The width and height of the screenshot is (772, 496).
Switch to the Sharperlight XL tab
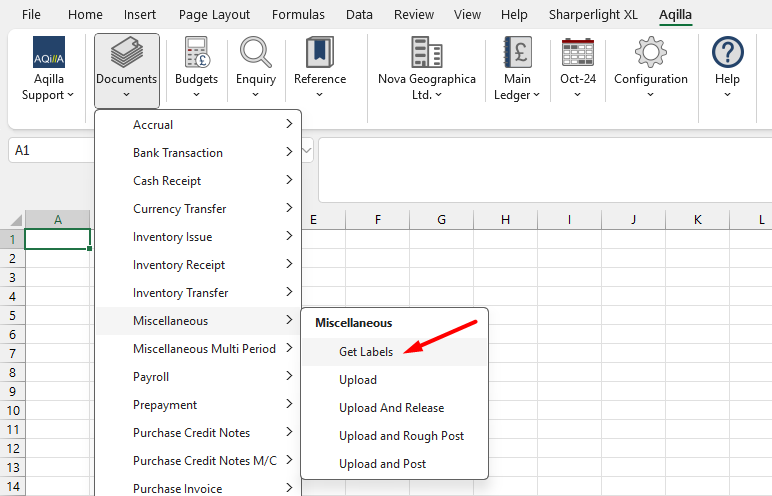click(x=593, y=15)
